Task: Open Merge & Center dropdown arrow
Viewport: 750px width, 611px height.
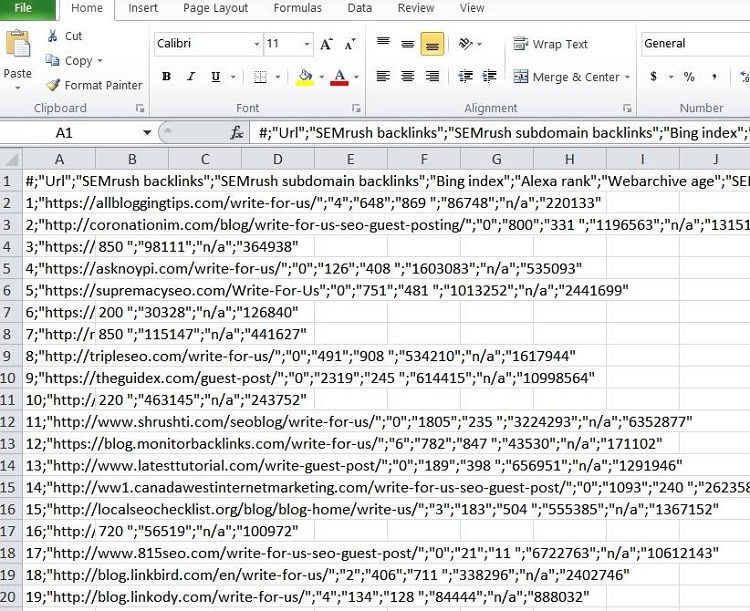Action: (627, 77)
